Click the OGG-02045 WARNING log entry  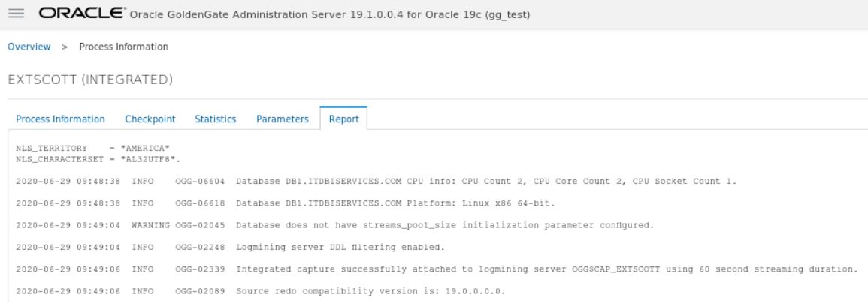(x=335, y=226)
